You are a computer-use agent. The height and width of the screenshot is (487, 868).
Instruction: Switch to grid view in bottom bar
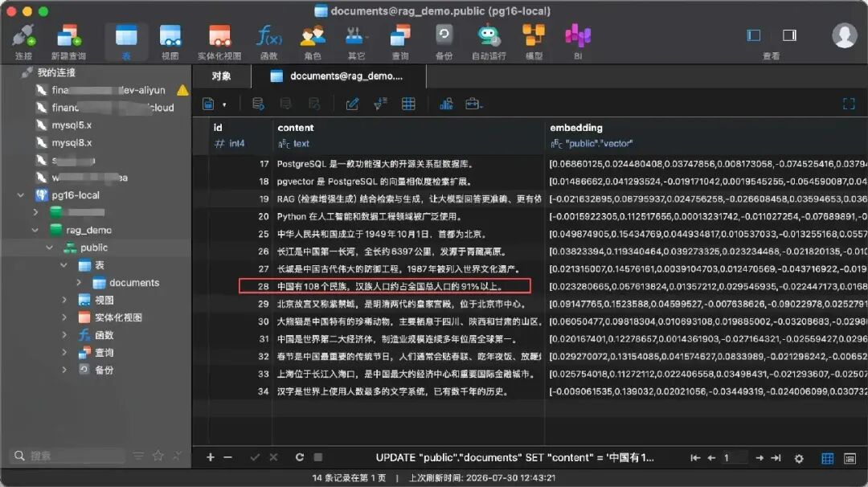point(828,458)
